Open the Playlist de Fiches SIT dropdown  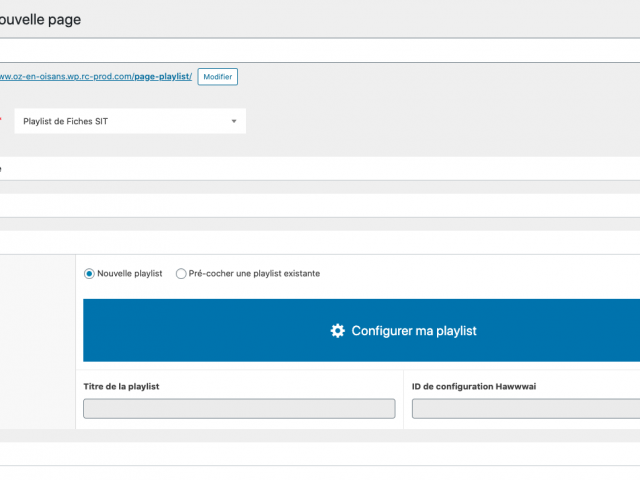[x=130, y=121]
